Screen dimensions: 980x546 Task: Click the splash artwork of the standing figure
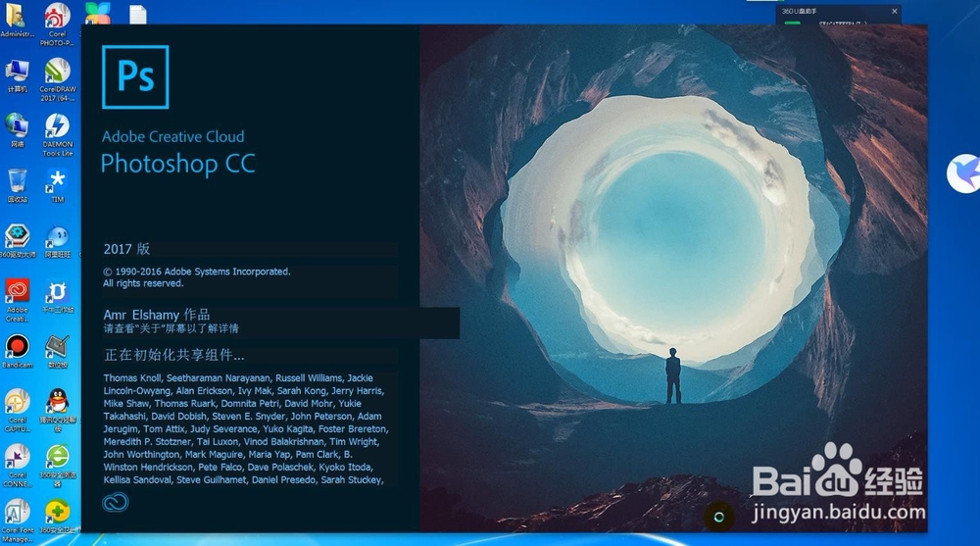click(673, 375)
